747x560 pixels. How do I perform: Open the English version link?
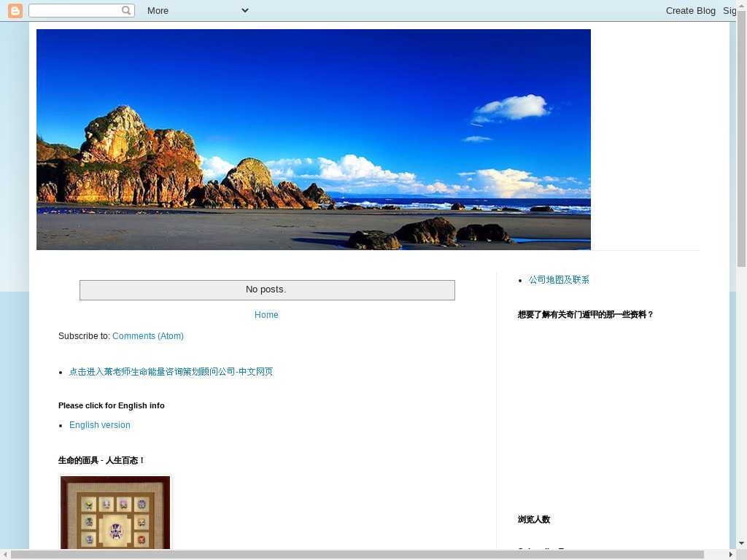pyautogui.click(x=100, y=425)
